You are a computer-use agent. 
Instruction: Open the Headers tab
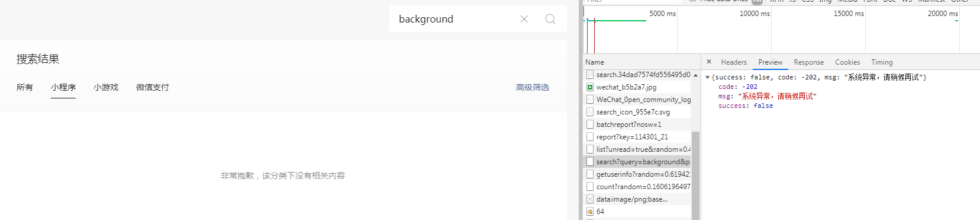pyautogui.click(x=734, y=62)
